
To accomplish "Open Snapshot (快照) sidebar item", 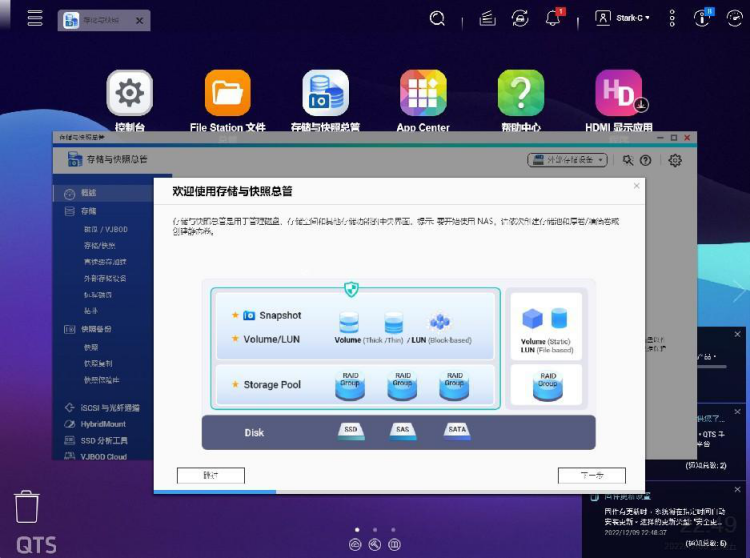I will (91, 347).
